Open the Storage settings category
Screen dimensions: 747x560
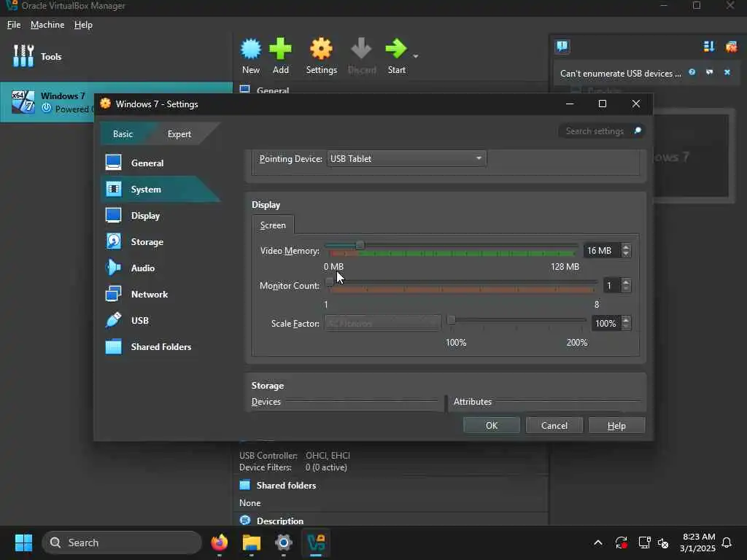[x=160, y=241]
